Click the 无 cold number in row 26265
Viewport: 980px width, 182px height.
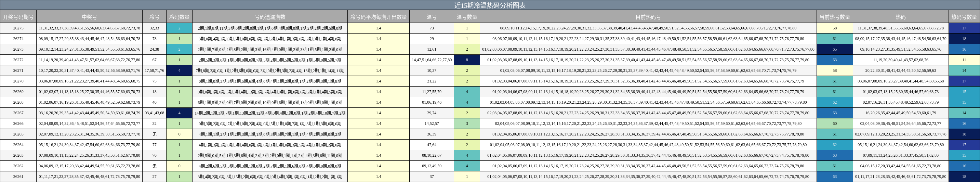pyautogui.click(x=155, y=134)
